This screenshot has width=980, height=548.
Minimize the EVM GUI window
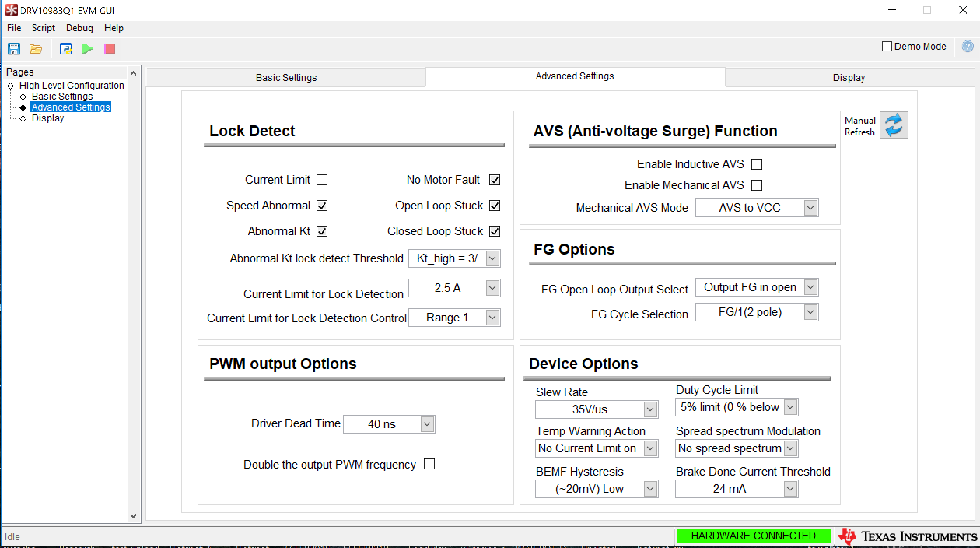point(892,10)
